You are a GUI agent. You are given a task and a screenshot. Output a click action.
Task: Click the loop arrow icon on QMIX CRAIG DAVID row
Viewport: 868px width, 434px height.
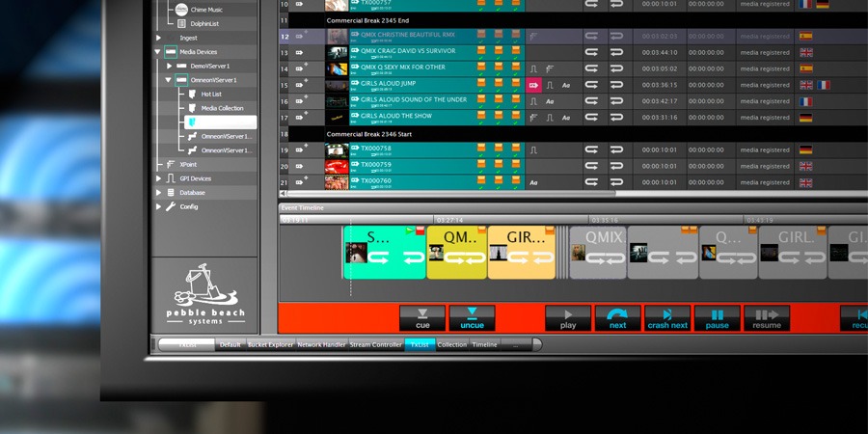click(592, 53)
